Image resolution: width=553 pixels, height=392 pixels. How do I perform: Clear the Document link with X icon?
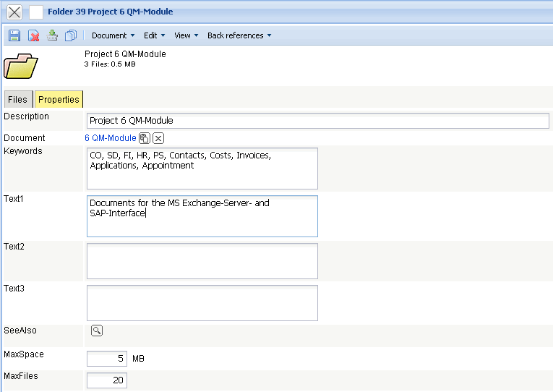pos(159,138)
